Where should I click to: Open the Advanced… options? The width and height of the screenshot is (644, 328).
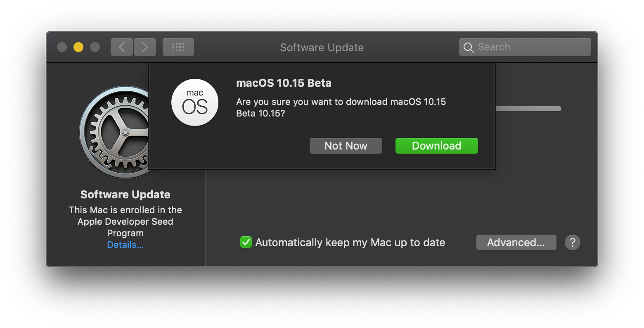point(516,242)
